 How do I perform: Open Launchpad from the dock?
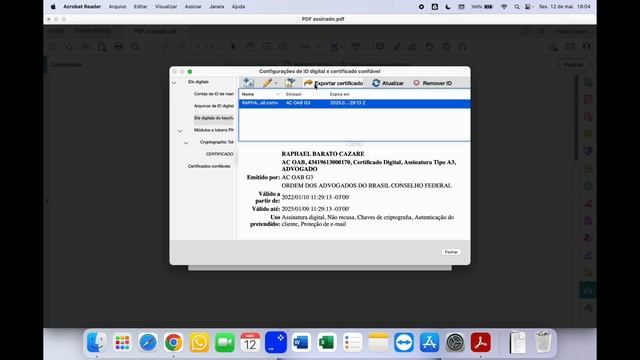[x=122, y=342]
